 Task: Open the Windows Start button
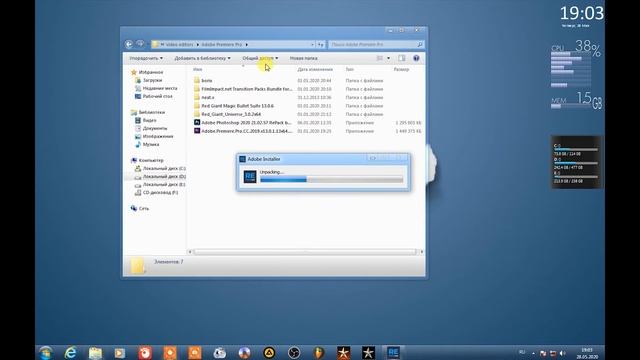[46, 353]
